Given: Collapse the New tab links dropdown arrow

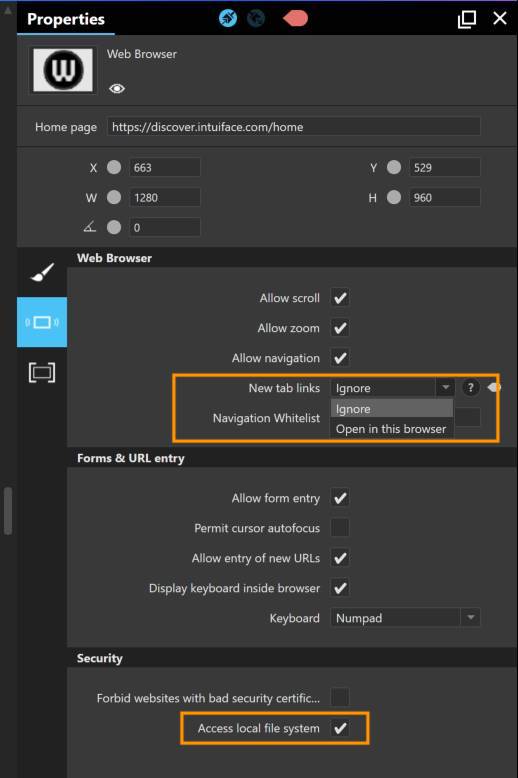Looking at the screenshot, I should (x=446, y=388).
